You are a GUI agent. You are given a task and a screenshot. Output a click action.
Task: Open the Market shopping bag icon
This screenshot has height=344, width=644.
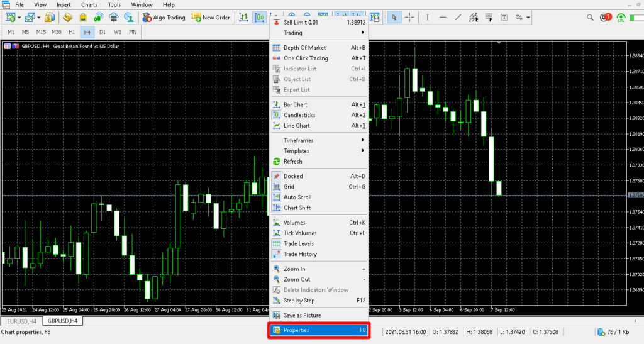click(x=84, y=18)
